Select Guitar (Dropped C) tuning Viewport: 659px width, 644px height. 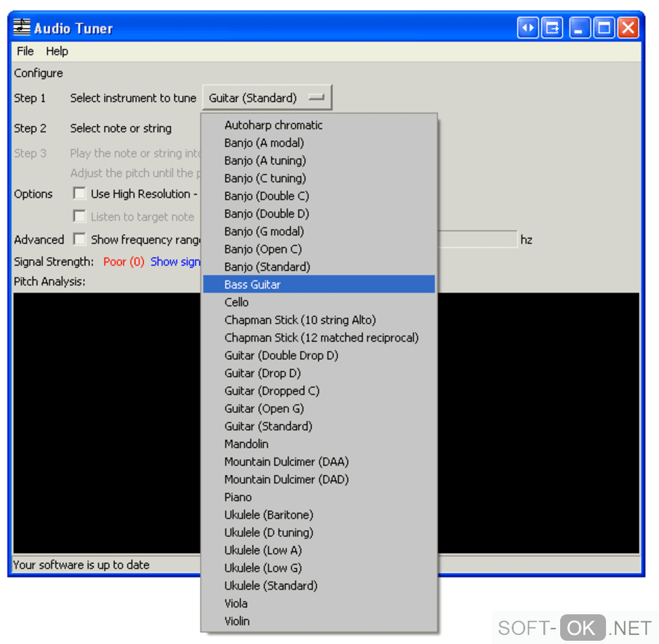pos(319,391)
